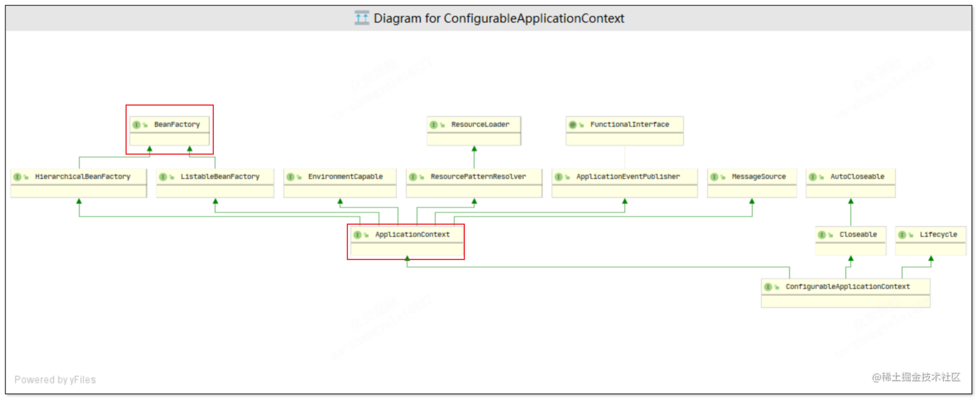Viewport: 980px width, 402px height.
Task: Click the interface icon of ApplicationContext node
Action: click(358, 235)
